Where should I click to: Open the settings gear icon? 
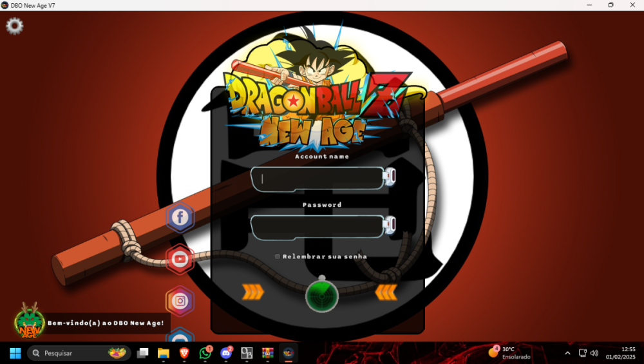tap(14, 26)
